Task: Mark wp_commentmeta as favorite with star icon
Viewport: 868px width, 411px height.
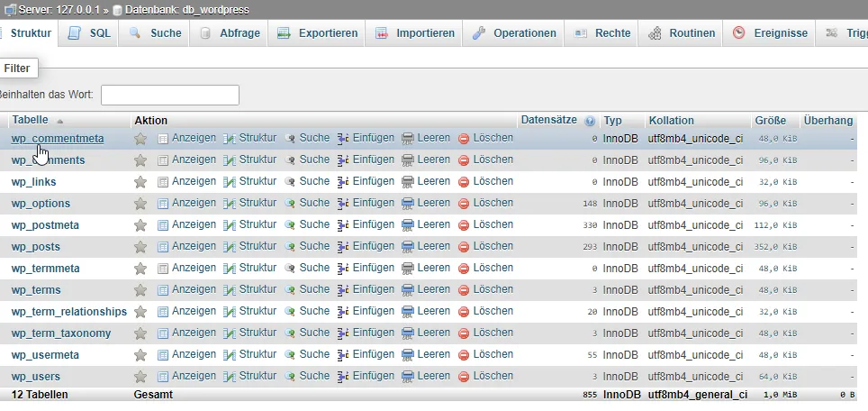Action: [140, 139]
